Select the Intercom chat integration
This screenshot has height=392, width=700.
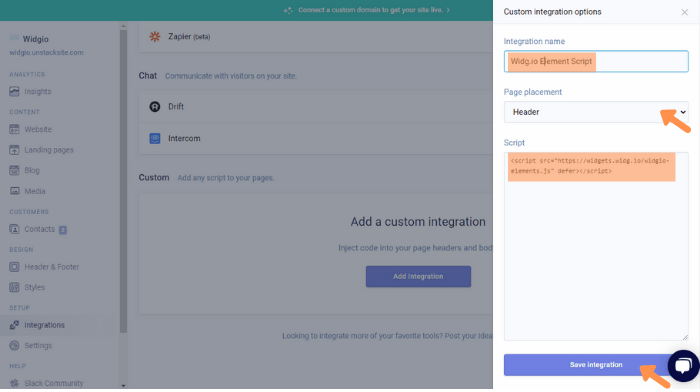tap(316, 138)
